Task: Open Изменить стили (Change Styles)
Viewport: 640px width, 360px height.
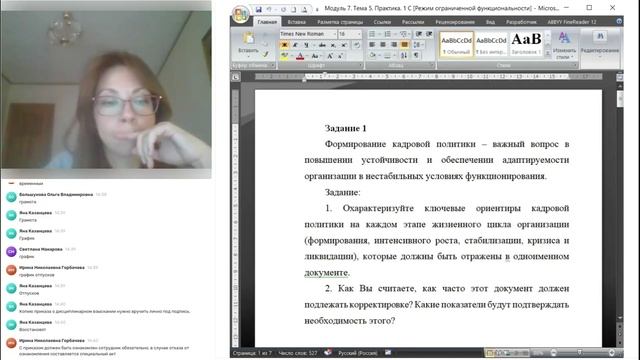Action: pyautogui.click(x=564, y=46)
